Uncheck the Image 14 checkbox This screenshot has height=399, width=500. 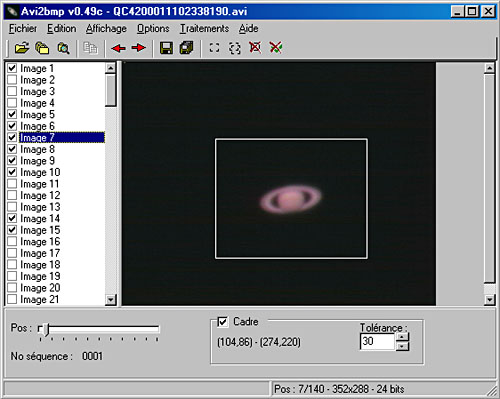(12, 218)
